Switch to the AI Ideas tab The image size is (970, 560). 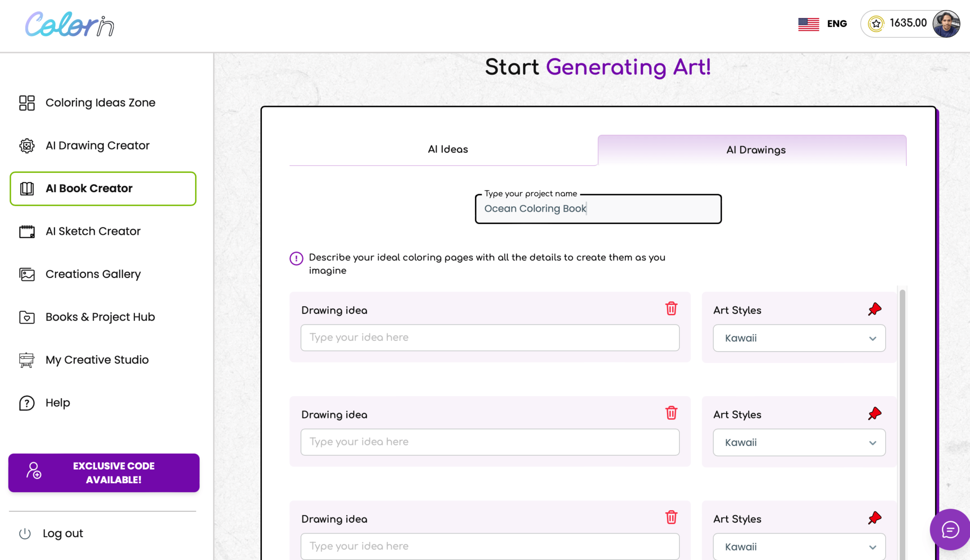(447, 149)
